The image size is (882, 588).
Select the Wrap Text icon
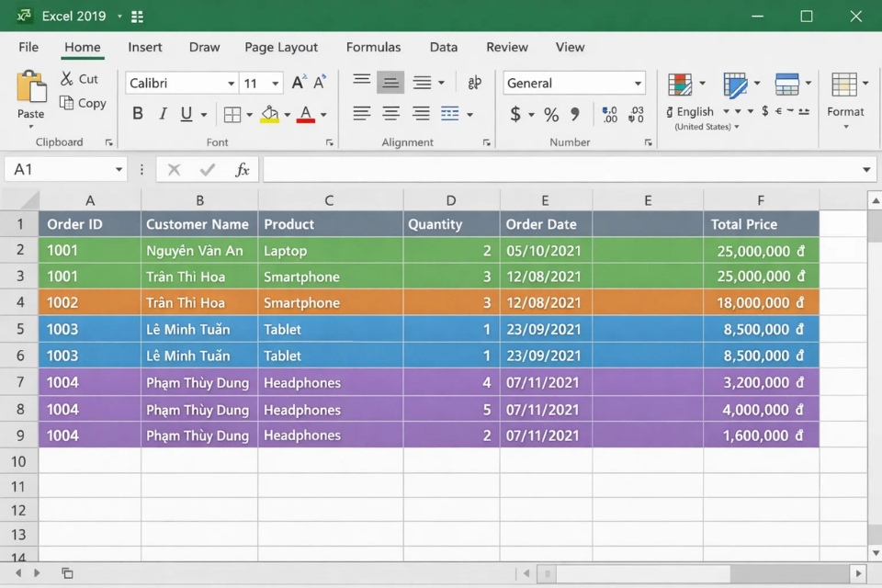[474, 82]
